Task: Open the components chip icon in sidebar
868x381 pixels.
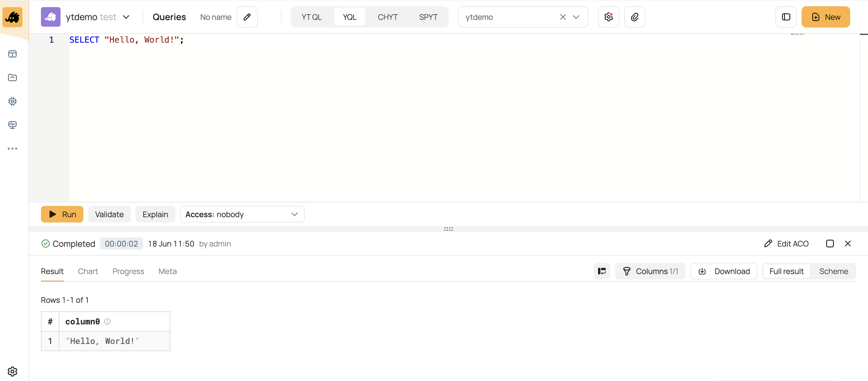Action: (x=12, y=101)
